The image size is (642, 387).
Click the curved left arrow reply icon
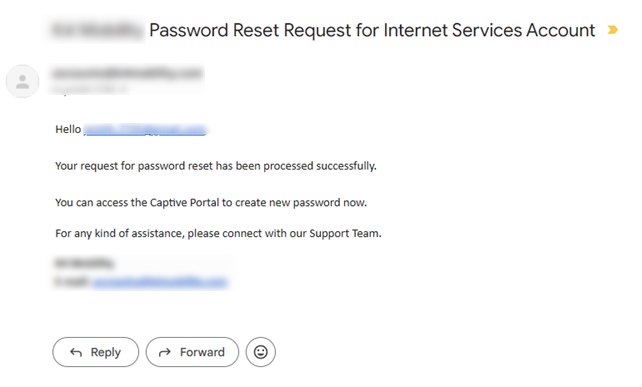click(x=76, y=352)
